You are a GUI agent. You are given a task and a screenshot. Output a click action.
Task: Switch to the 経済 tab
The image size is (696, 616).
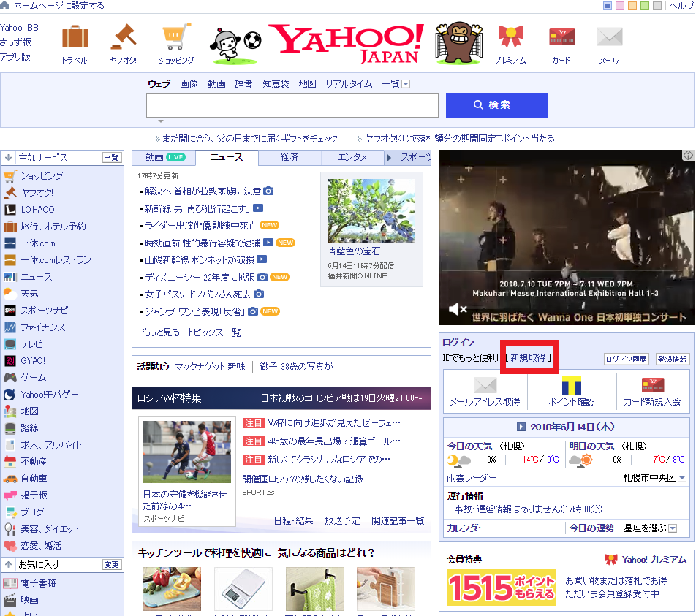click(x=289, y=157)
